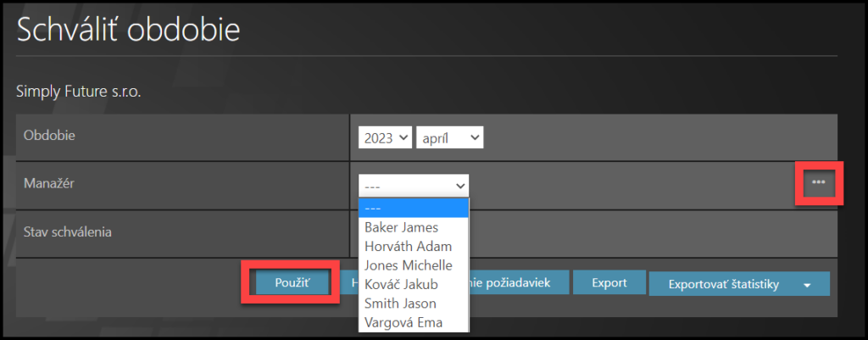Pick Vargová Ema from the manager options

tap(403, 322)
